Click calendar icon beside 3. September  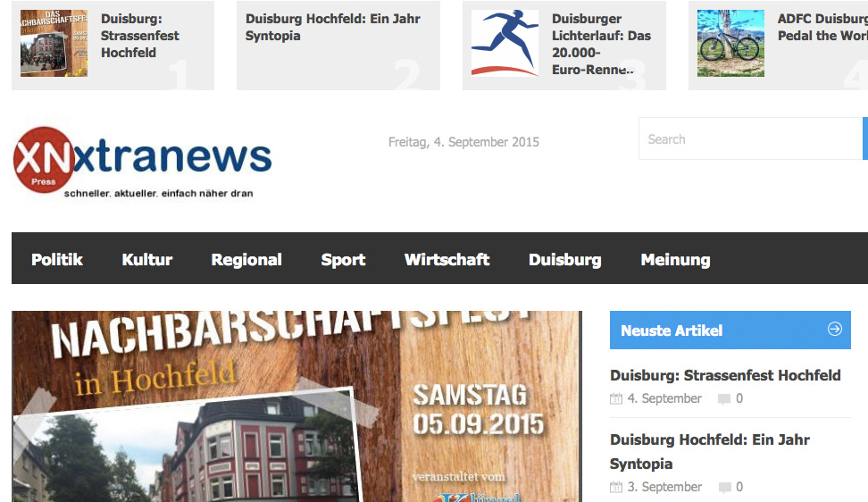(x=616, y=488)
